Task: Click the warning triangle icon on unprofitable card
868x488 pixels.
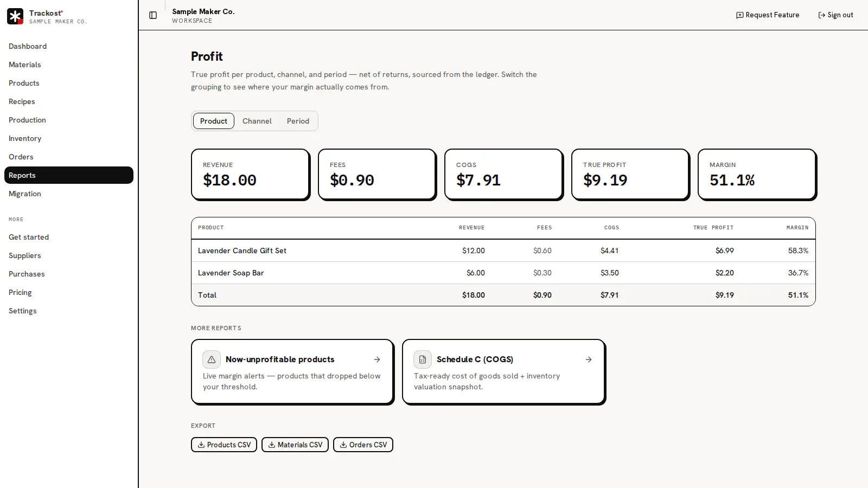Action: tap(212, 359)
